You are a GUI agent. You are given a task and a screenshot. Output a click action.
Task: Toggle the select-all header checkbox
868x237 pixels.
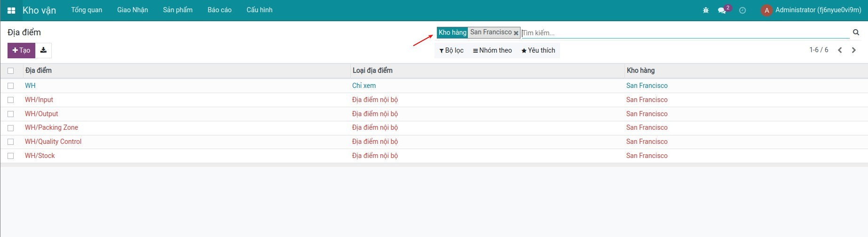pyautogui.click(x=11, y=71)
